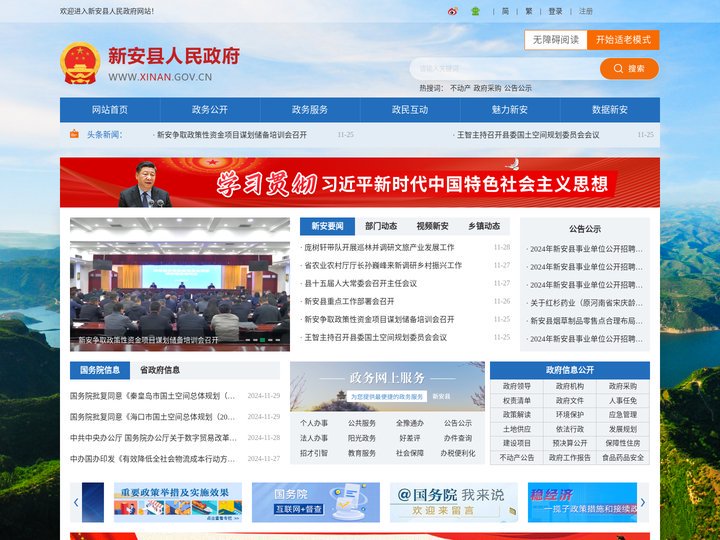
Task: Click the 无障碍阅读 button
Action: (556, 40)
